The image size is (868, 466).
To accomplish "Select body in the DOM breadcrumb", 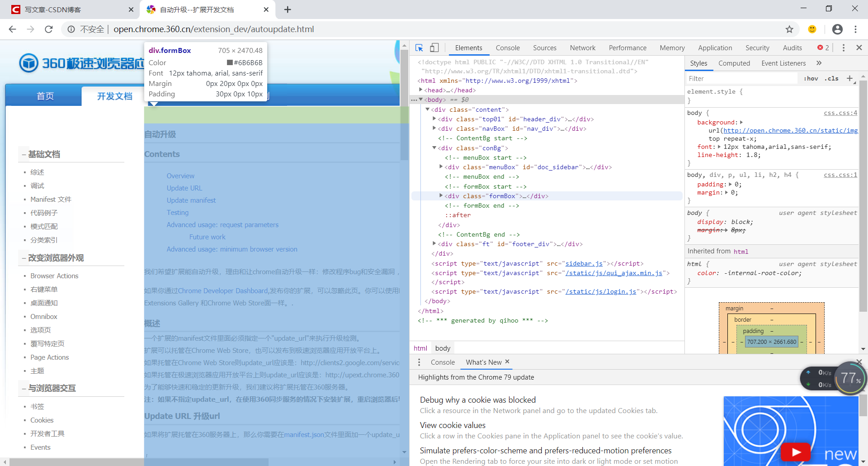I will pyautogui.click(x=443, y=348).
